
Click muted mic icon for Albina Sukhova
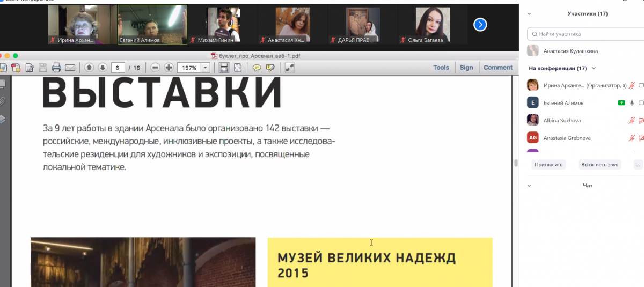[632, 120]
